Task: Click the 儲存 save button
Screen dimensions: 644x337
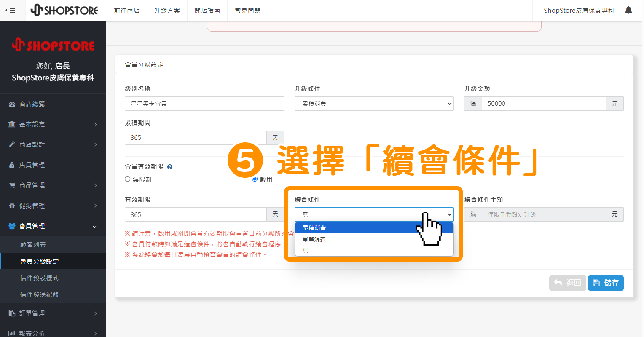Action: coord(606,283)
